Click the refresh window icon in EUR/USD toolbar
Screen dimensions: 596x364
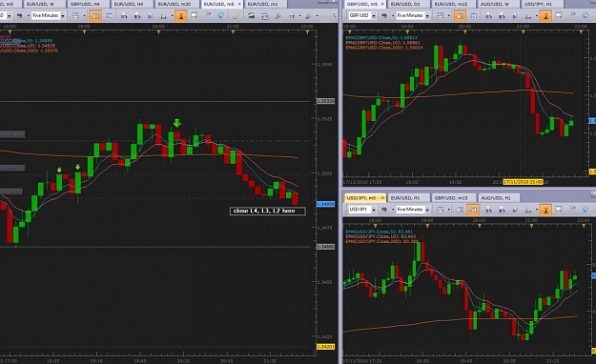(x=264, y=16)
